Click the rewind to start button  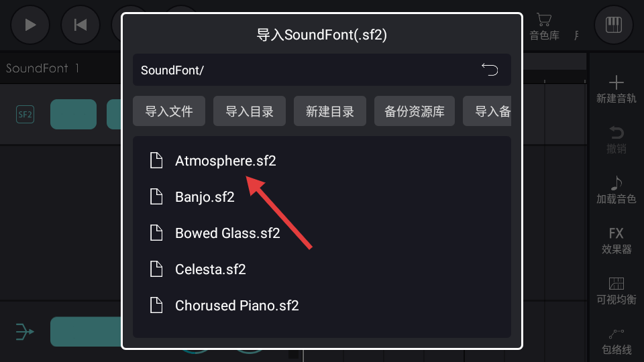point(80,25)
